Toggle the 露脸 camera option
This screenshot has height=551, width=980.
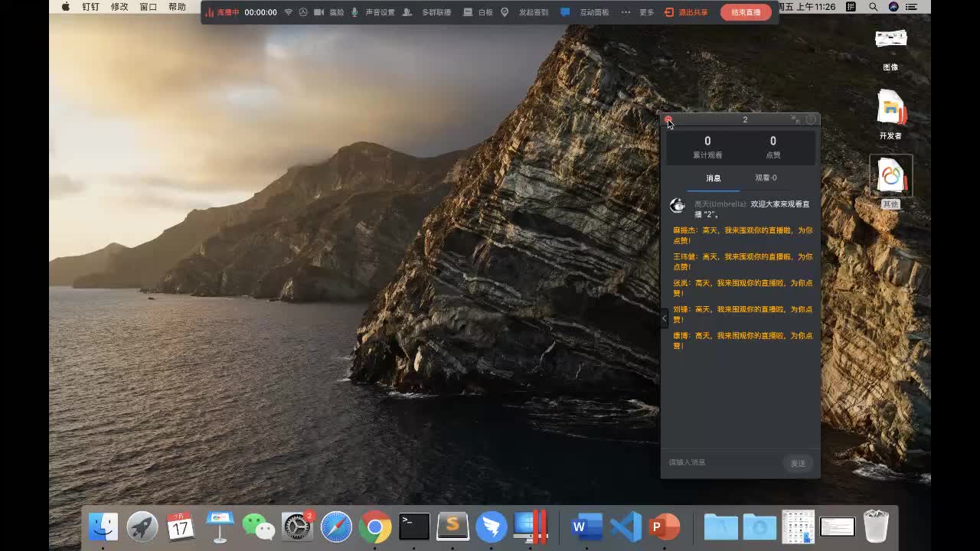[329, 12]
